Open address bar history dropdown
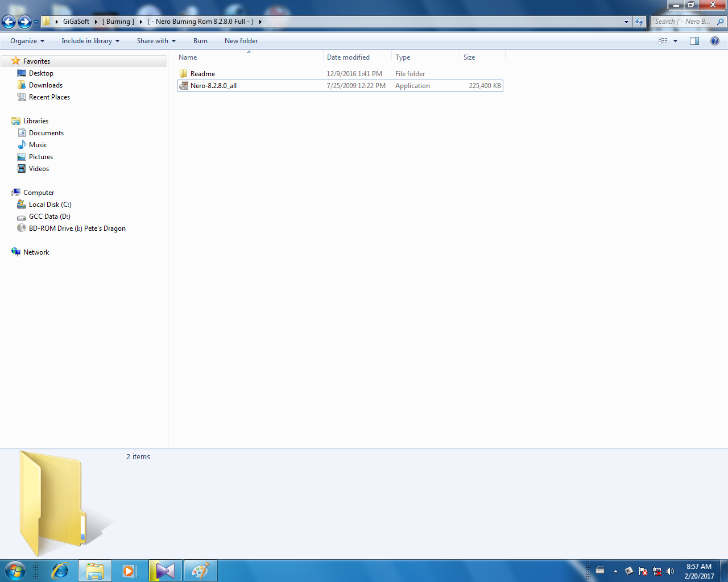The image size is (728, 582). click(x=626, y=22)
